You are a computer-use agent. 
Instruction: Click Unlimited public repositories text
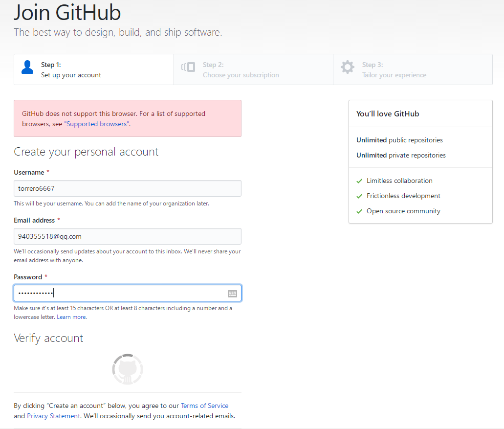coord(399,140)
